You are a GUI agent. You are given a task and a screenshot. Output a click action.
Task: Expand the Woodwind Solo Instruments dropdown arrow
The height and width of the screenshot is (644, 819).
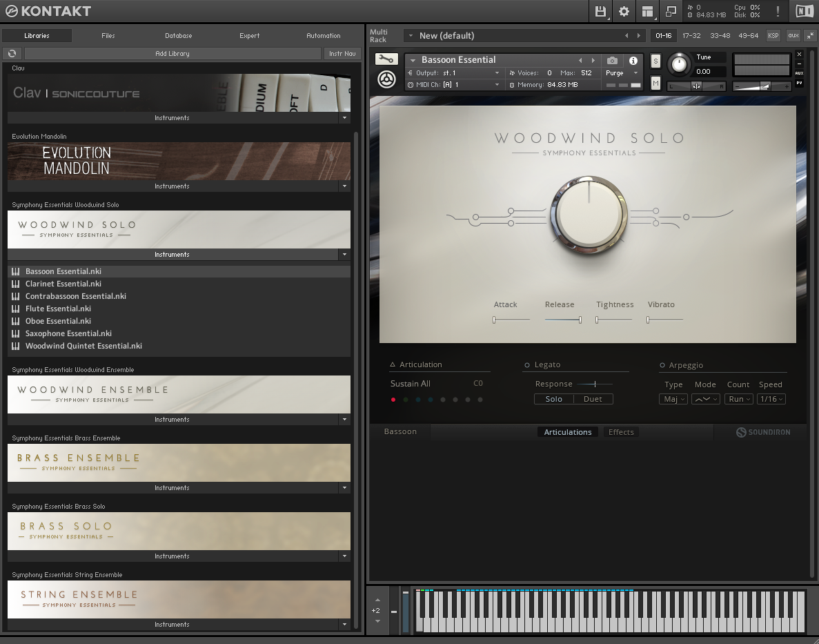(344, 255)
